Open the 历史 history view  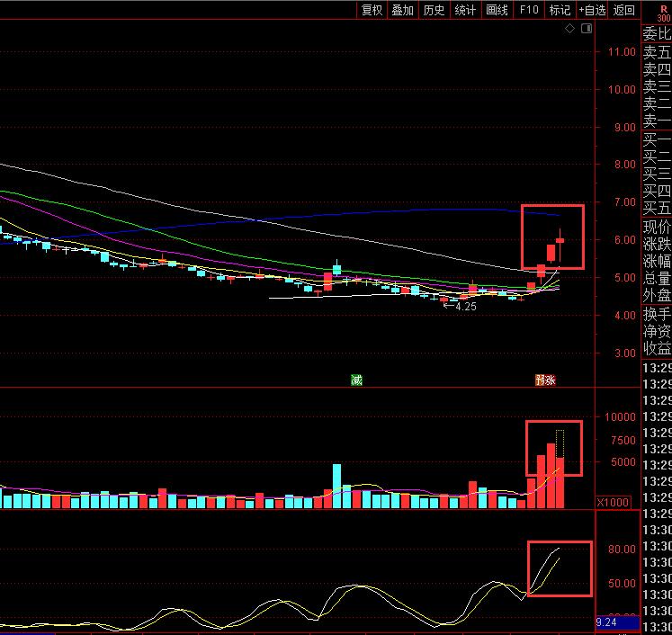(x=434, y=10)
